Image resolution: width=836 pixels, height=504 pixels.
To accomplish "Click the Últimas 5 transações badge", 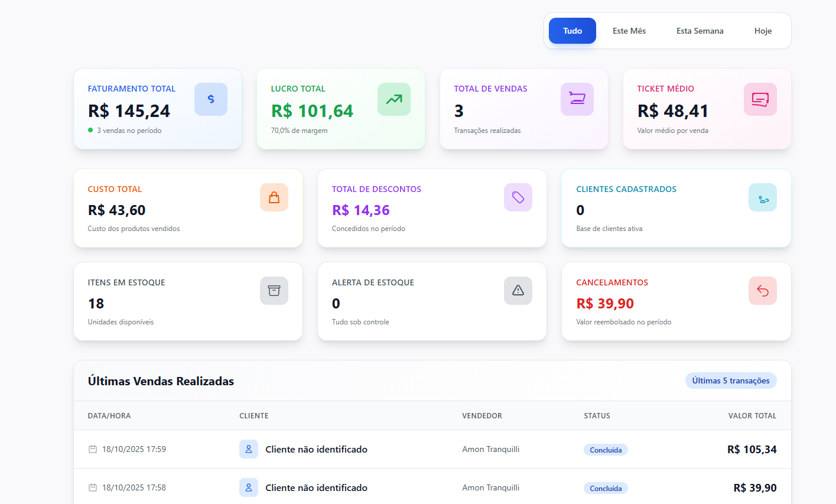I will tap(731, 381).
